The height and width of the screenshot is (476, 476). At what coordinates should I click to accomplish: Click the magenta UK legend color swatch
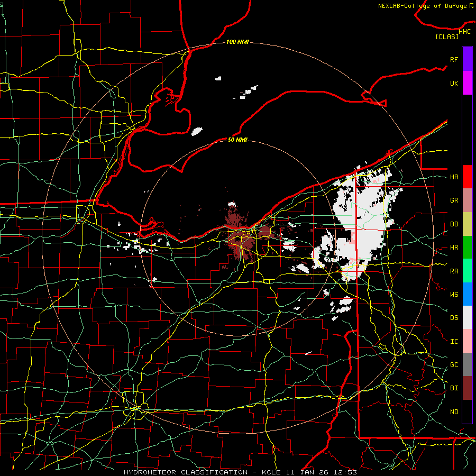point(467,83)
